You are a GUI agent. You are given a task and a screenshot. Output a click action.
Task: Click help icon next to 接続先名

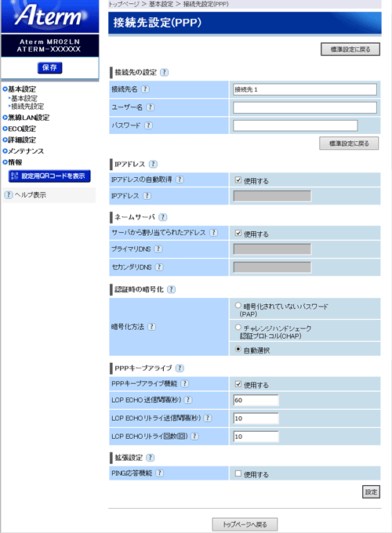pyautogui.click(x=145, y=89)
